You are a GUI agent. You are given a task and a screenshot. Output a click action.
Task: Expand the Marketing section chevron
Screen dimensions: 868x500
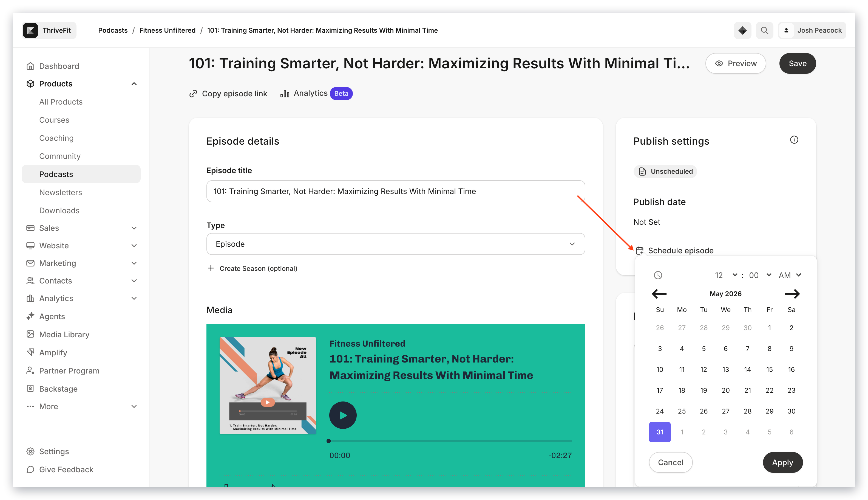coord(134,263)
